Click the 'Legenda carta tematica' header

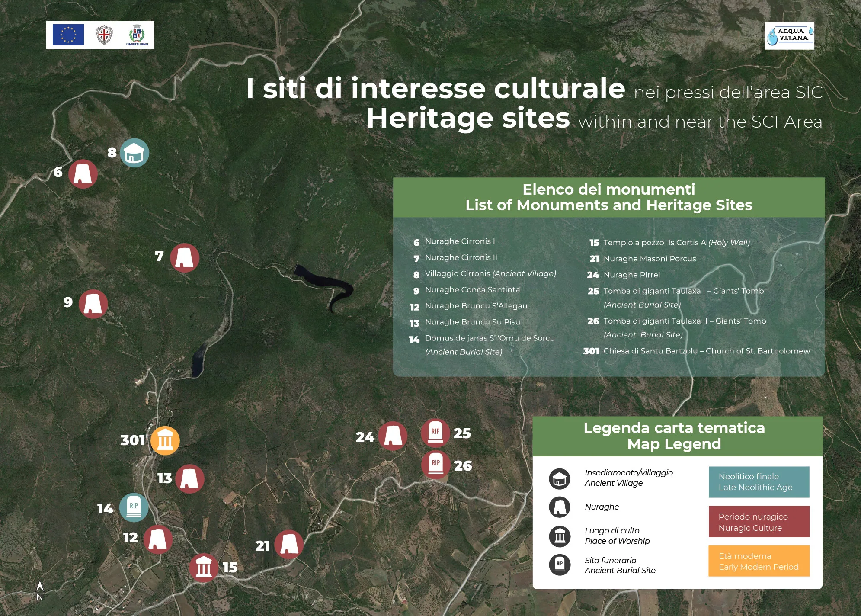tap(678, 436)
